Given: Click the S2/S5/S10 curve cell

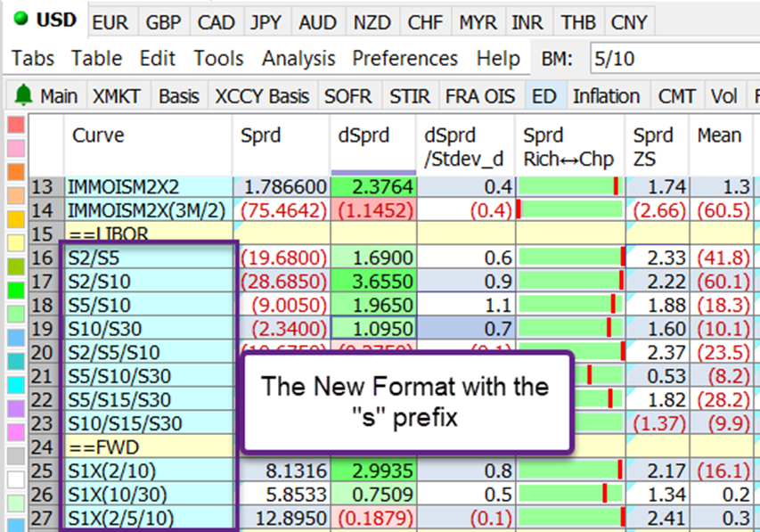Looking at the screenshot, I should [x=148, y=353].
